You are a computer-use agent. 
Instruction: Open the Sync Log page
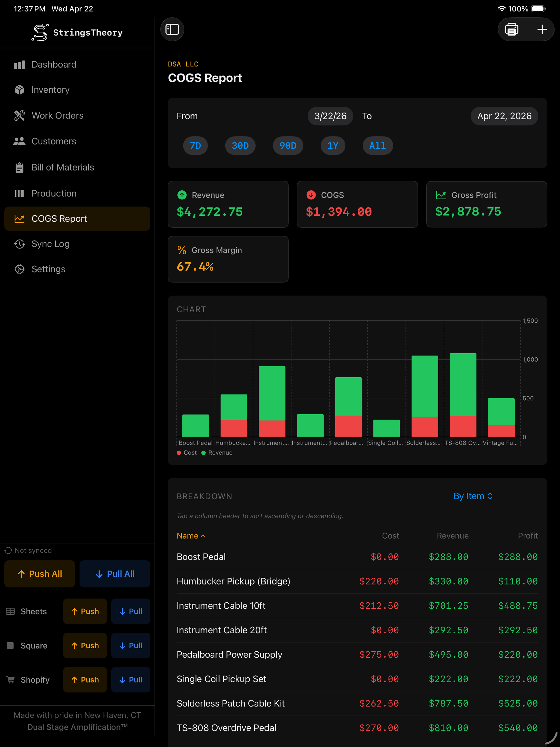pyautogui.click(x=50, y=244)
